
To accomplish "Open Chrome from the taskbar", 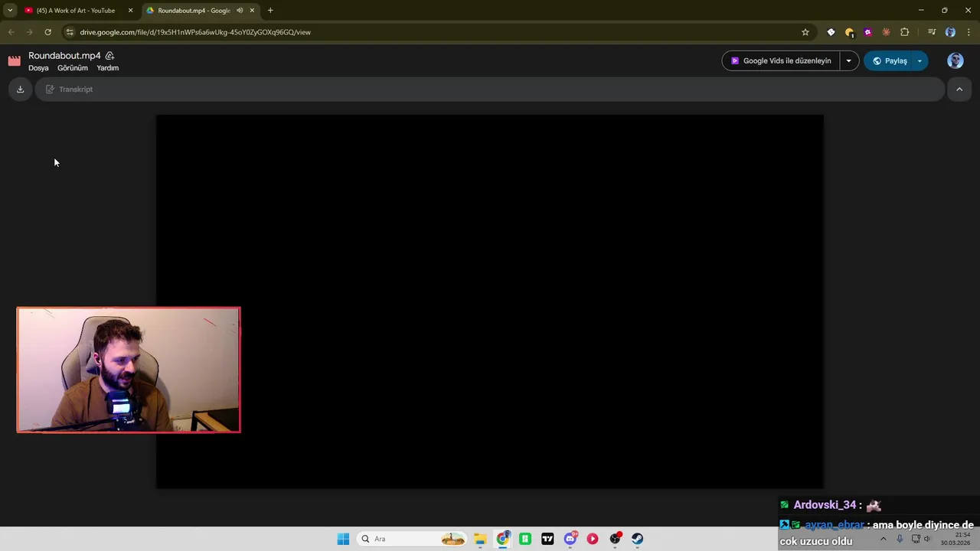I will point(502,539).
